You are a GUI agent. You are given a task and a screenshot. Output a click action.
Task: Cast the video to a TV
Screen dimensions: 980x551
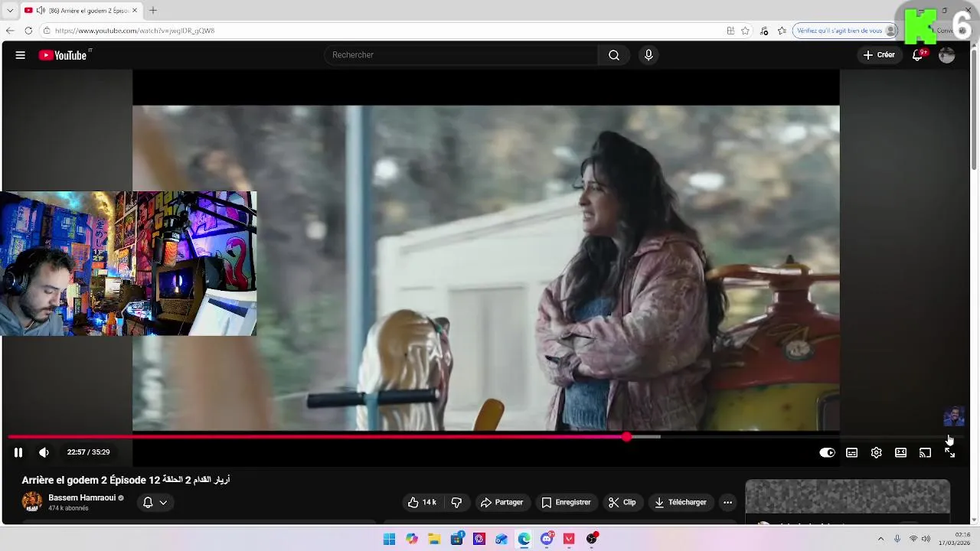[925, 452]
